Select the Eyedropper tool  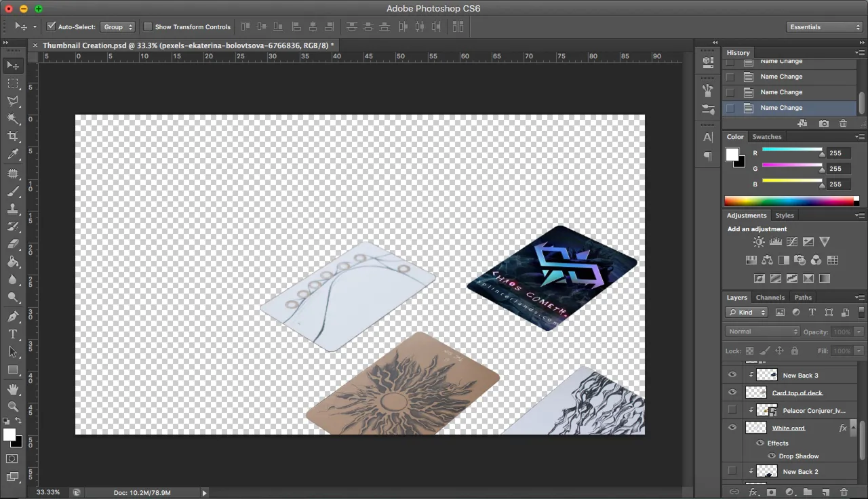13,155
